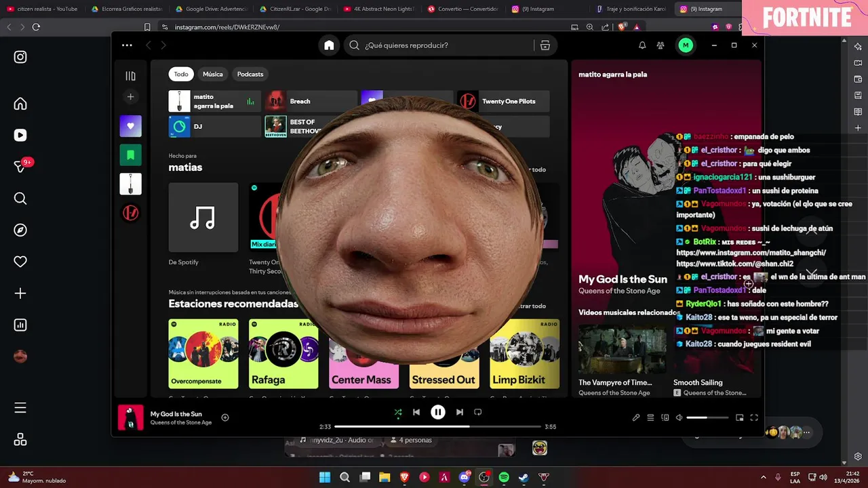Open Spotify notifications bell
Viewport: 868px width, 488px height.
642,45
